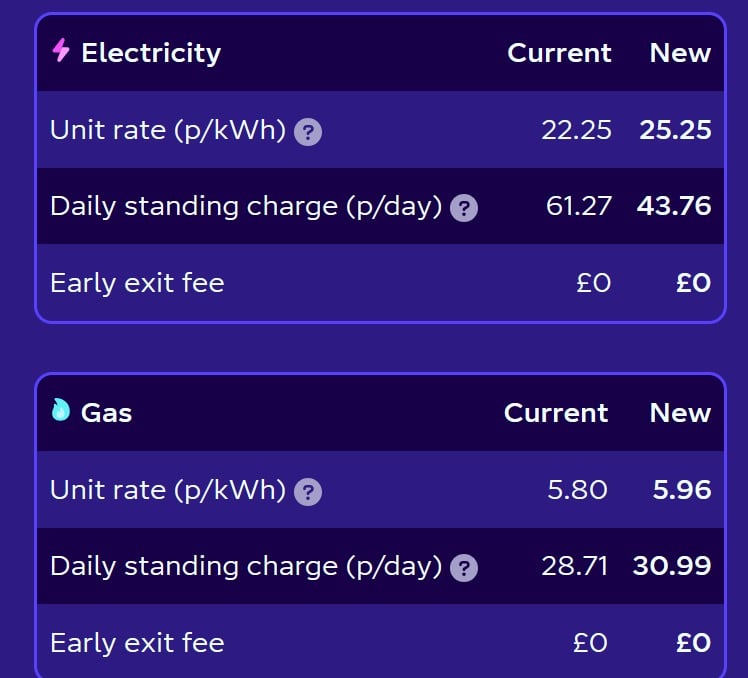Click the current electricity standing charge 61.27
Screen dimensions: 748x678
pos(579,206)
